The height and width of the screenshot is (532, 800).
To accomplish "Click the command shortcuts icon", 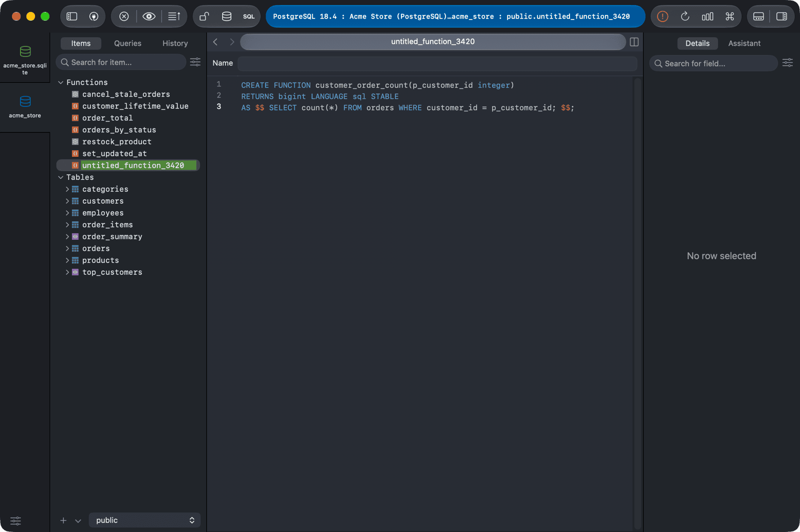I will 729,16.
